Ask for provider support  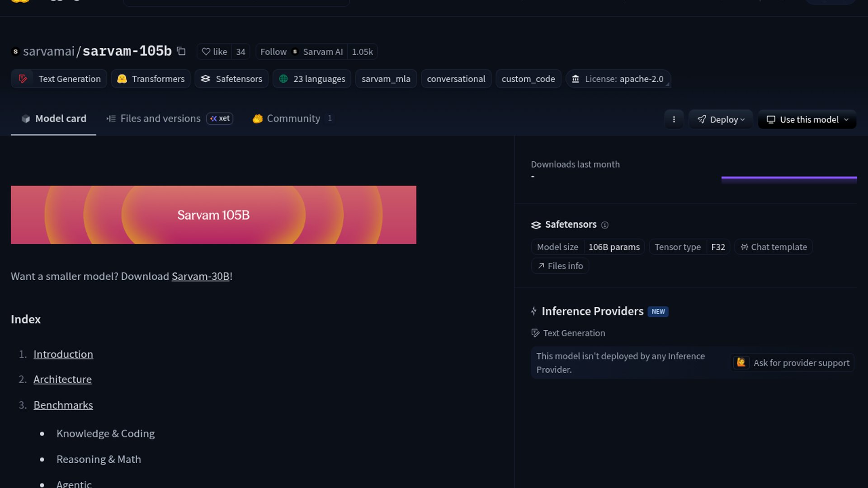792,362
